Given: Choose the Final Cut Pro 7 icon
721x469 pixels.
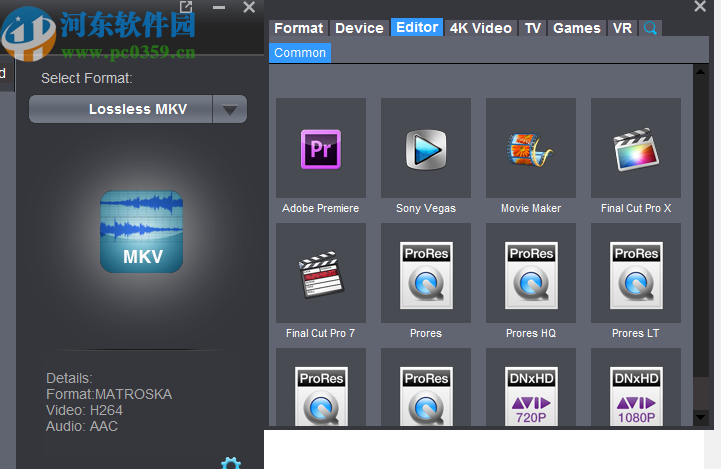Looking at the screenshot, I should coord(320,273).
